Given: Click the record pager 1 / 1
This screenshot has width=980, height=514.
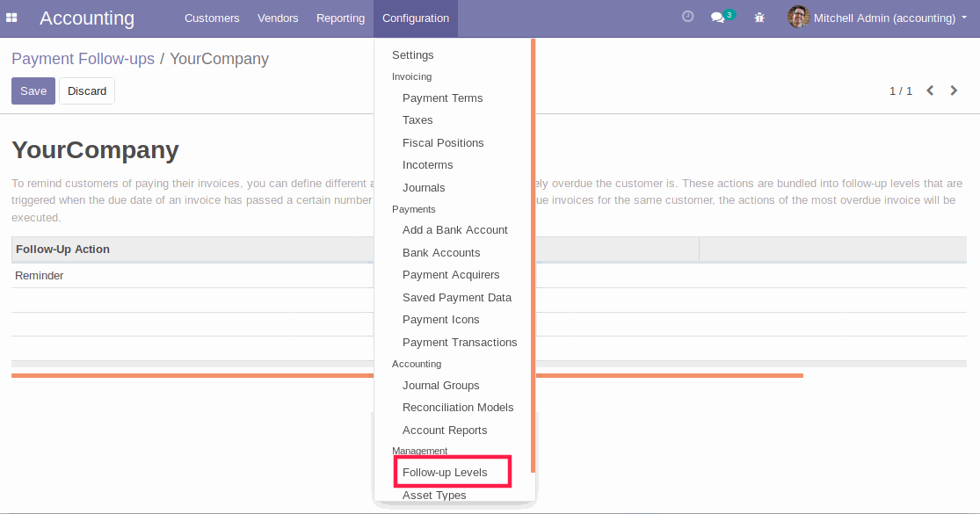Looking at the screenshot, I should (x=901, y=91).
